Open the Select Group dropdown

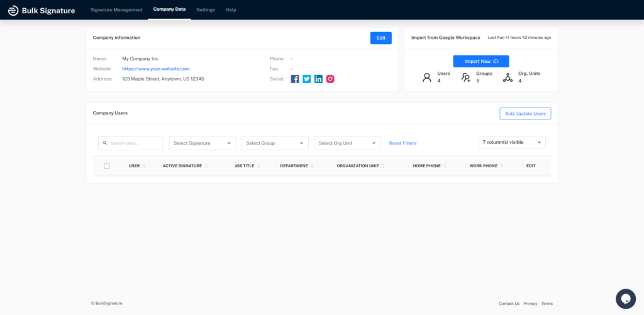coord(275,143)
